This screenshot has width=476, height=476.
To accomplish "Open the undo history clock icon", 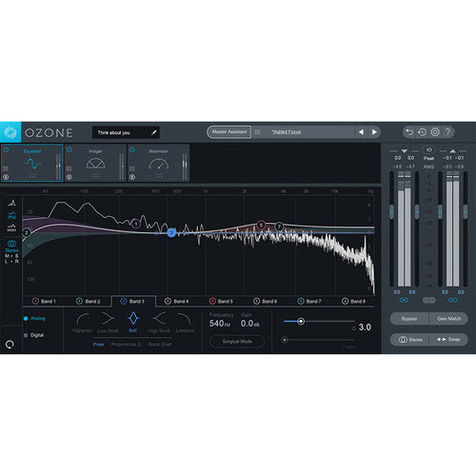I will coord(423,132).
